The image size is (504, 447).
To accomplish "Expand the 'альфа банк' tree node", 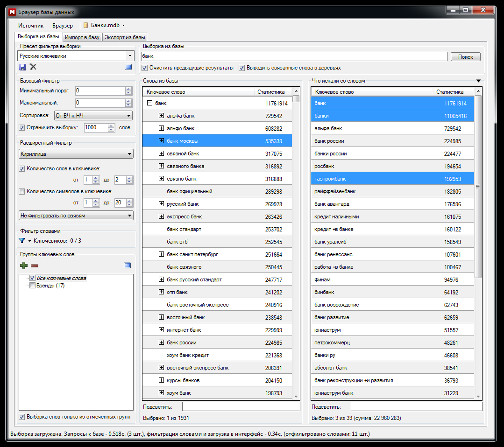I will pos(161,116).
